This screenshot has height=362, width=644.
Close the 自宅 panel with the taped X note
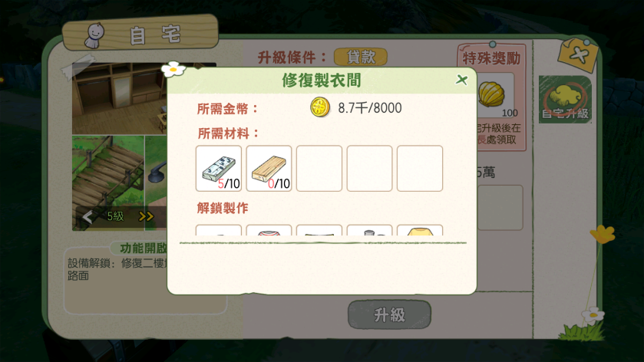pos(578,54)
